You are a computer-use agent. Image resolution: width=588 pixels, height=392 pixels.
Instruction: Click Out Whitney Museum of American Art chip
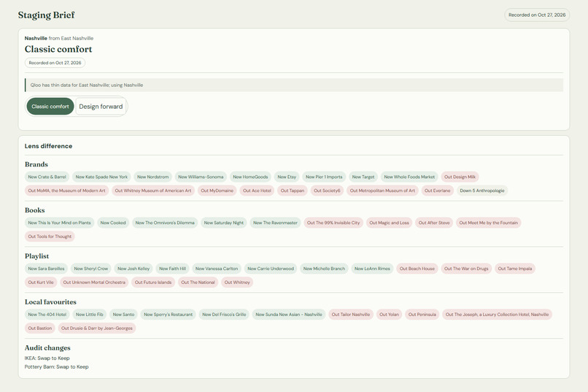[x=153, y=191]
